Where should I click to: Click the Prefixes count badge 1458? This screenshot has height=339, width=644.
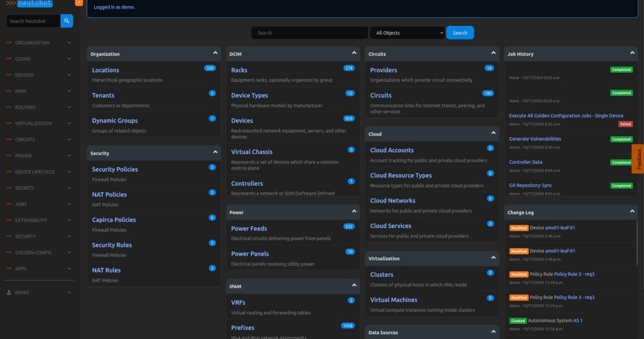click(x=348, y=325)
